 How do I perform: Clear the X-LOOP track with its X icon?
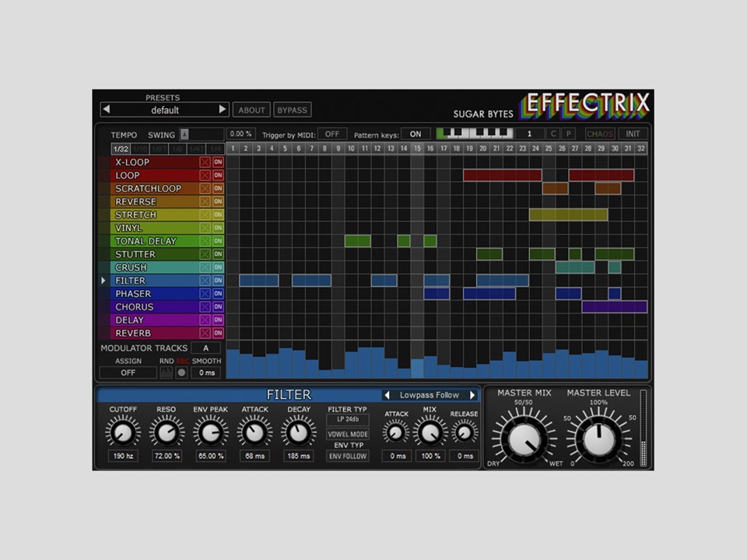point(205,163)
